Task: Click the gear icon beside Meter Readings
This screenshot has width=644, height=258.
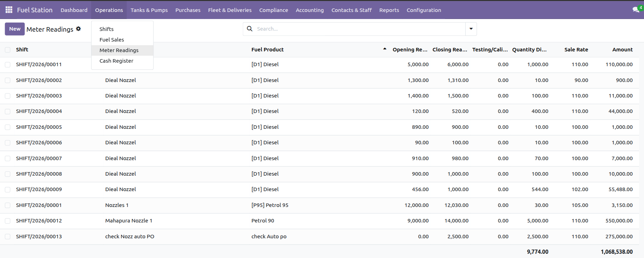Action: (78, 29)
